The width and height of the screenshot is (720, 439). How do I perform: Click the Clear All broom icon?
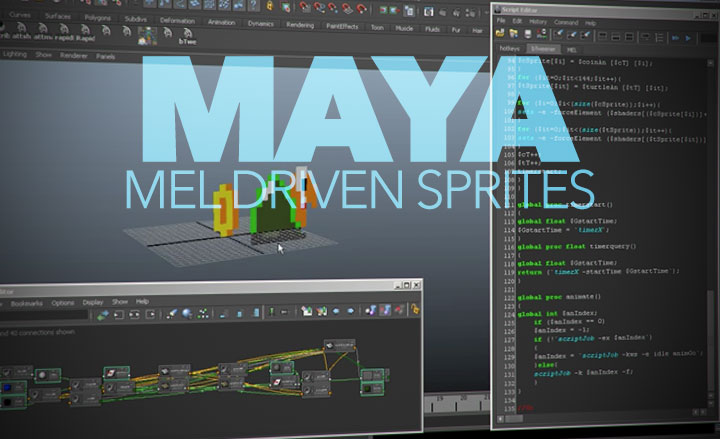(x=585, y=35)
